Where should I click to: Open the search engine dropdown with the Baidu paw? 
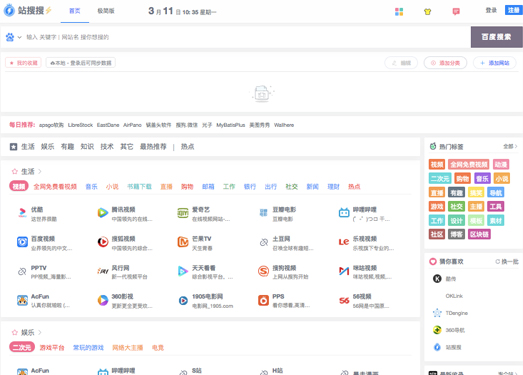point(13,37)
